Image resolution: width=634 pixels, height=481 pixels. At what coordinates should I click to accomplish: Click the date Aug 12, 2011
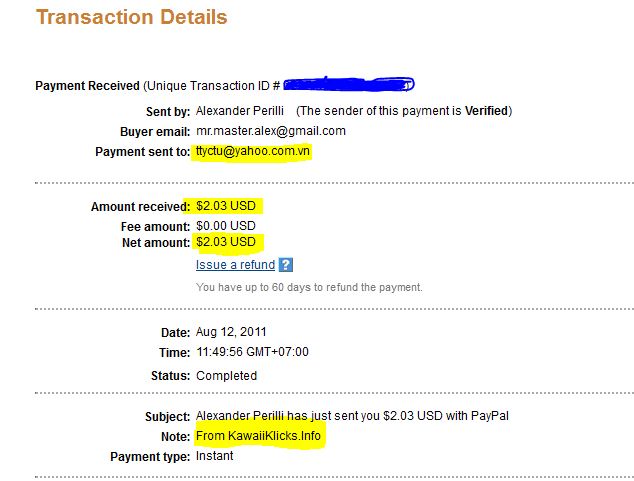pos(231,332)
